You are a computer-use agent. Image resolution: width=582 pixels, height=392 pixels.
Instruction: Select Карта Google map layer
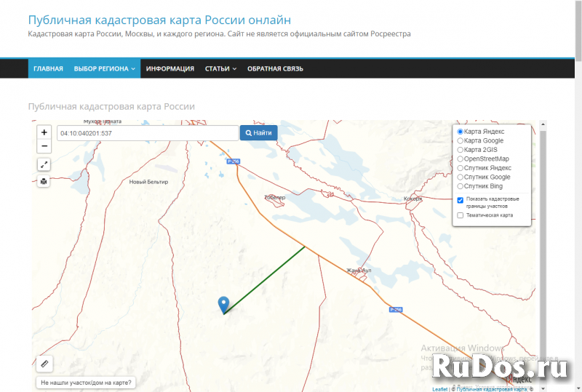click(x=461, y=140)
